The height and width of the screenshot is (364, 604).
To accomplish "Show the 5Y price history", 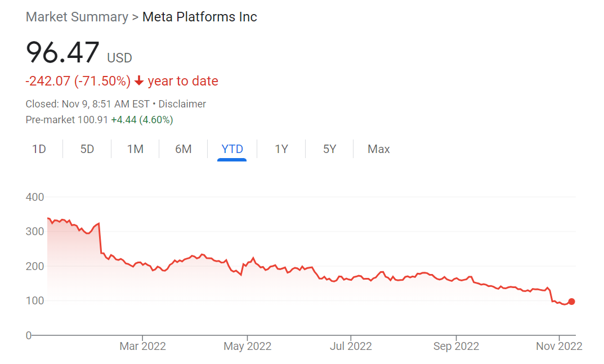I will point(330,149).
